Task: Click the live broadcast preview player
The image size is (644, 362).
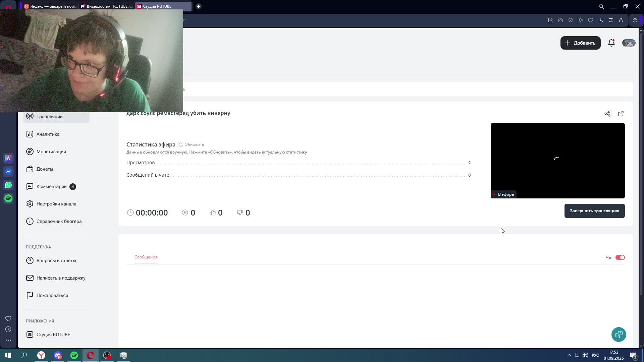Action: (557, 161)
